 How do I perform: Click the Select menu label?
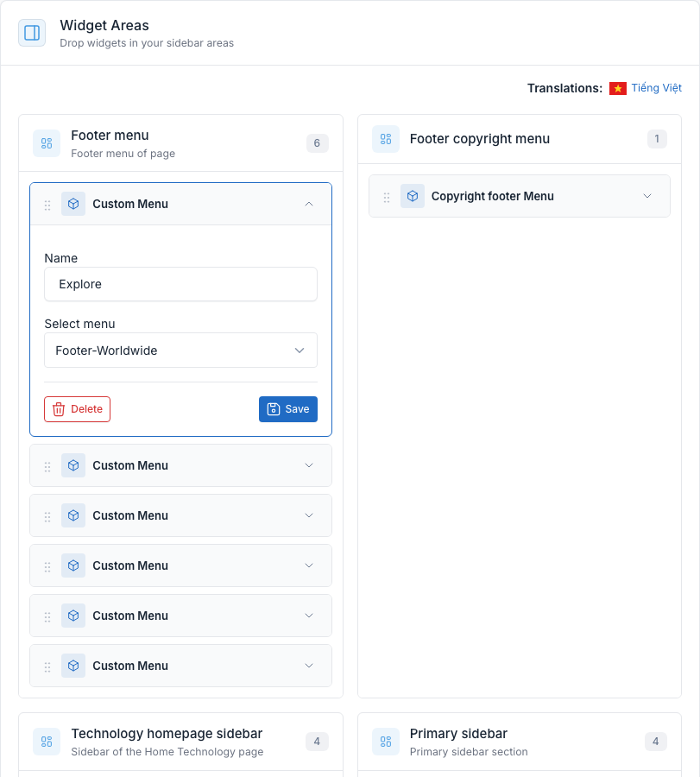coord(79,324)
